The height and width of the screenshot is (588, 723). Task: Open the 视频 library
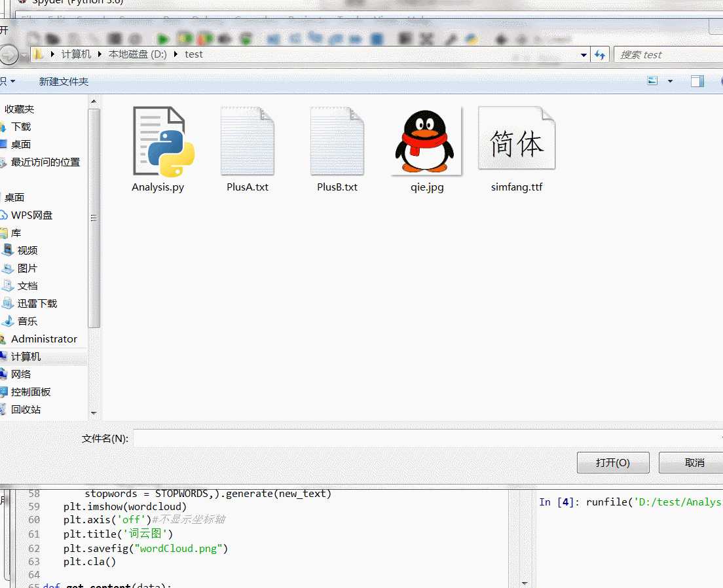(28, 250)
